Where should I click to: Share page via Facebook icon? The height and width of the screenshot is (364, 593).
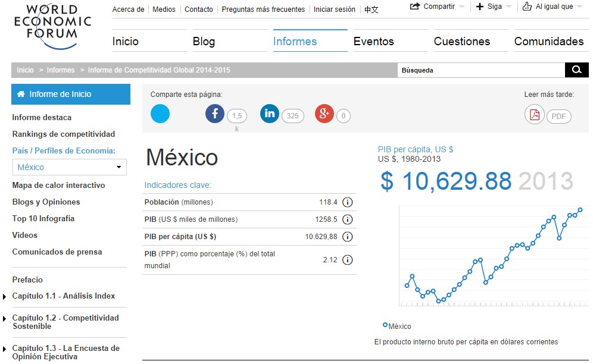point(215,114)
